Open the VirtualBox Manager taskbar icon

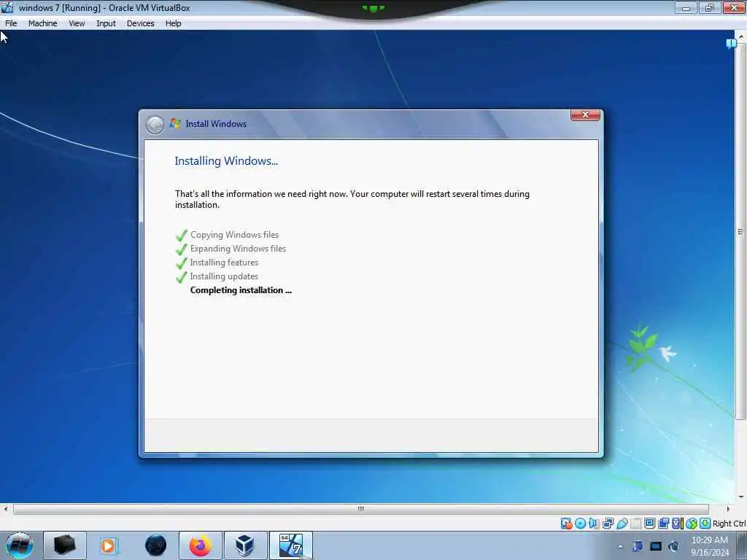(245, 545)
